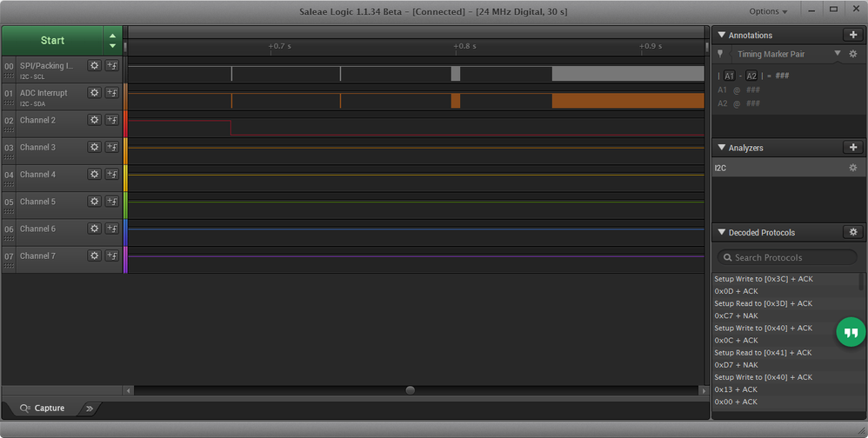868x438 pixels.
Task: Maximize the Saleae Logic window
Action: (x=833, y=10)
